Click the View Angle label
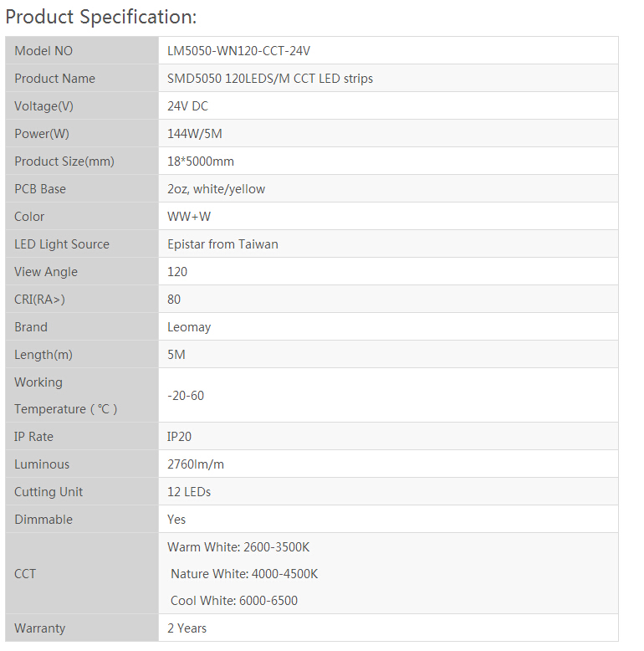 [x=46, y=272]
